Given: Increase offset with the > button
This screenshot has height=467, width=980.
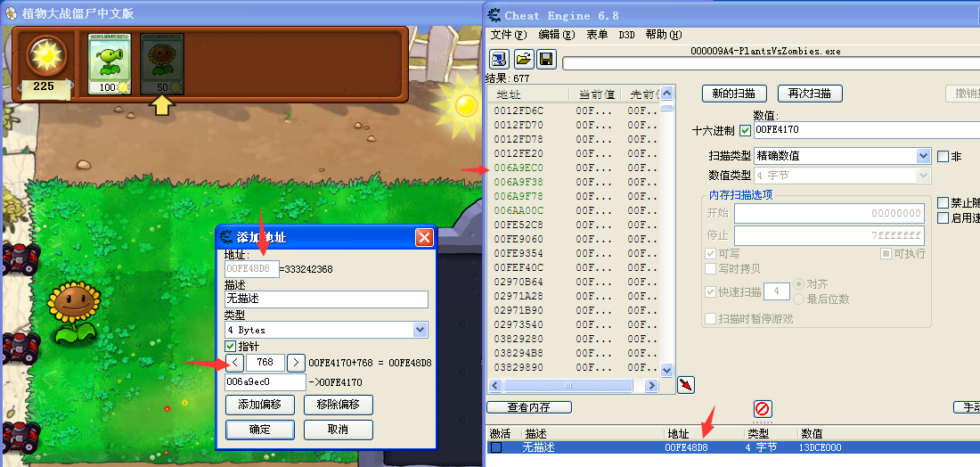Looking at the screenshot, I should [297, 364].
